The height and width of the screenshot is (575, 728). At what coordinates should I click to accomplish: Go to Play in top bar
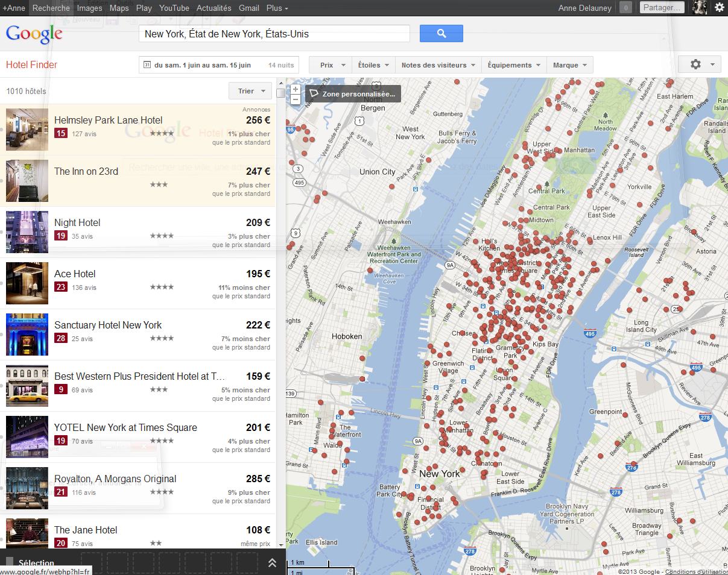144,8
